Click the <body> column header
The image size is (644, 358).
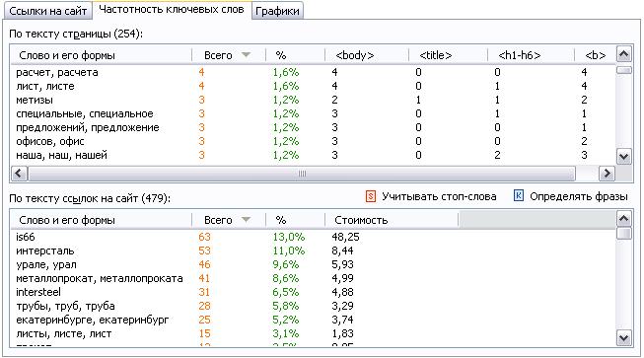point(367,55)
